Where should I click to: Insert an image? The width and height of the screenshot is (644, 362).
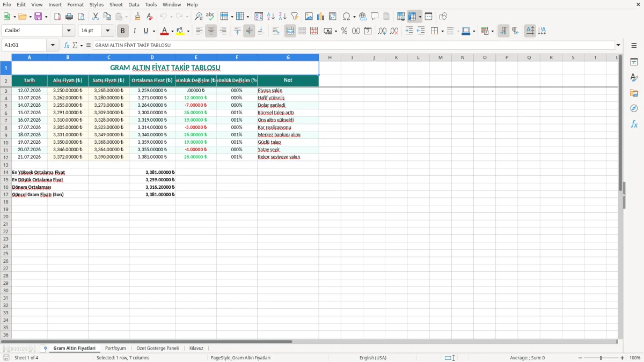point(309,17)
